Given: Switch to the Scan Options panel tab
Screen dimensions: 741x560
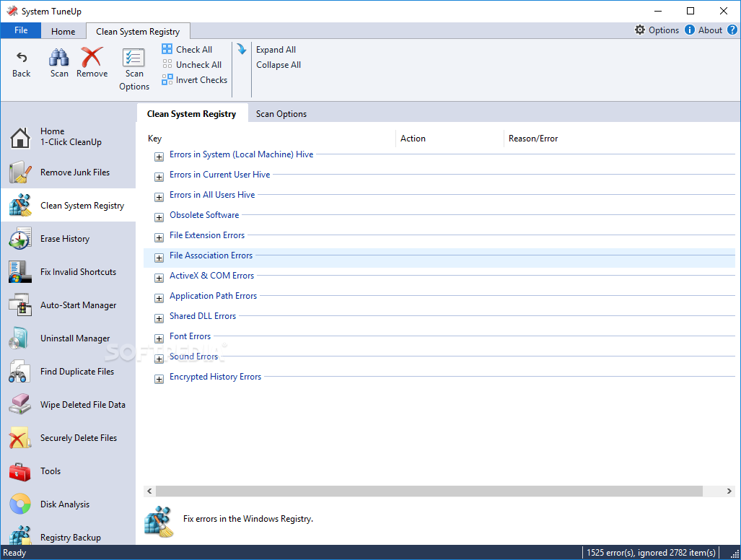Looking at the screenshot, I should [x=281, y=114].
